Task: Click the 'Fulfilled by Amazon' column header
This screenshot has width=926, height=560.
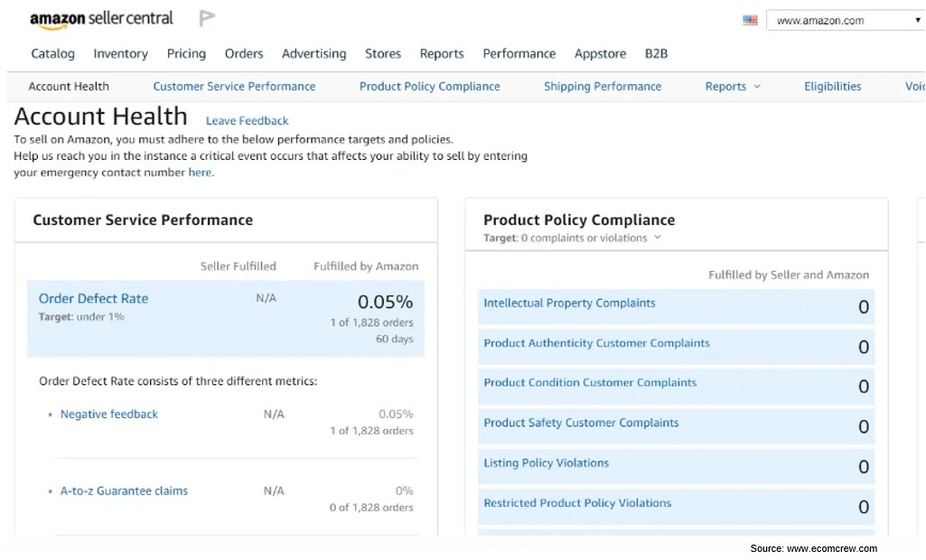Action: pyautogui.click(x=366, y=266)
